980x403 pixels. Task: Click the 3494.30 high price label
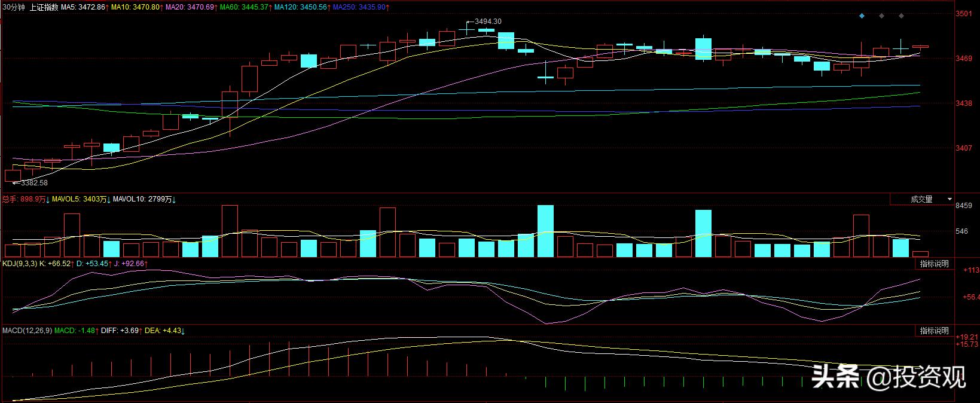pos(488,22)
